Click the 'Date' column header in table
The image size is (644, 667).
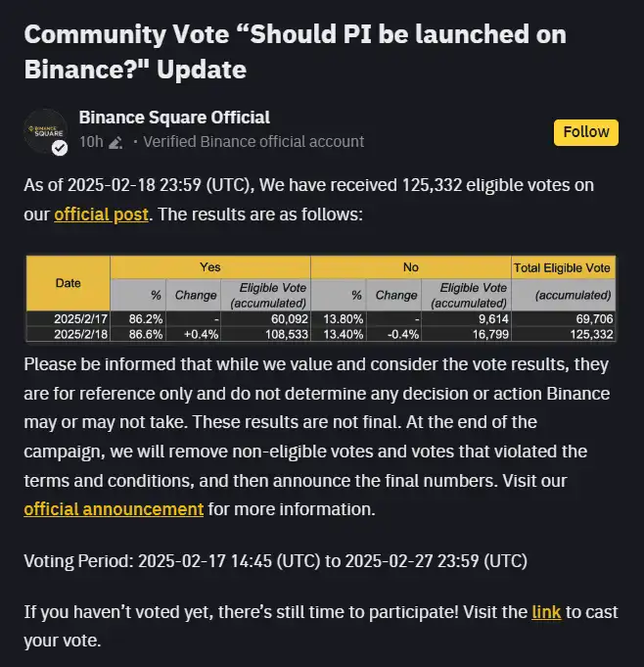[x=69, y=283]
